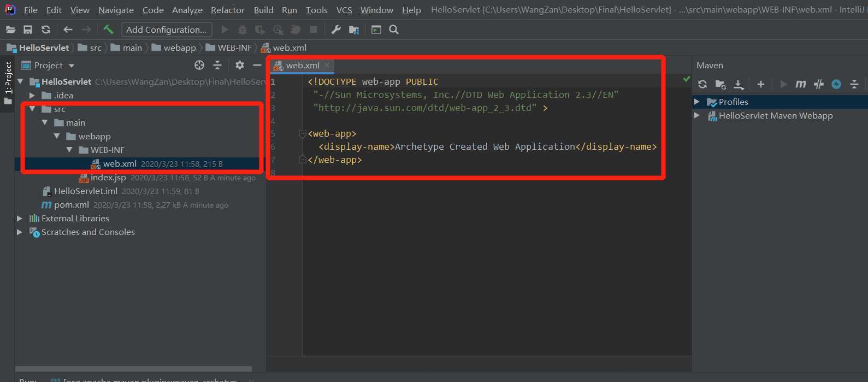The width and height of the screenshot is (868, 382).
Task: Toggle Maven Offline Mode icon
Action: coord(819,84)
